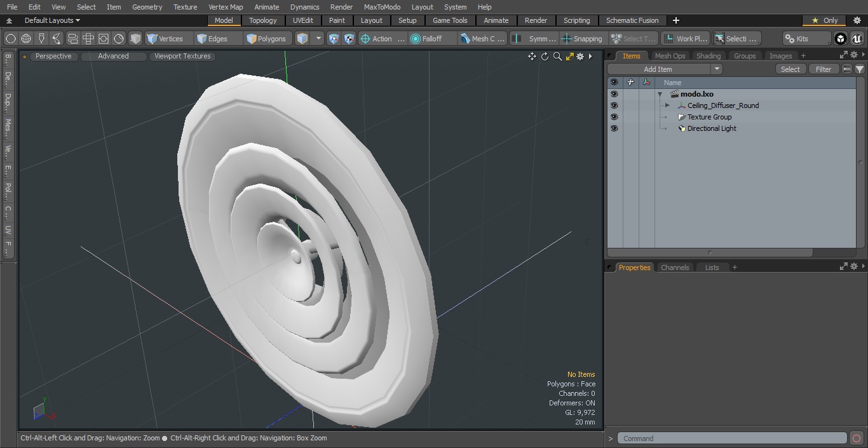Open the layout settings gear at top right
This screenshot has width=868, height=448.
tap(857, 20)
